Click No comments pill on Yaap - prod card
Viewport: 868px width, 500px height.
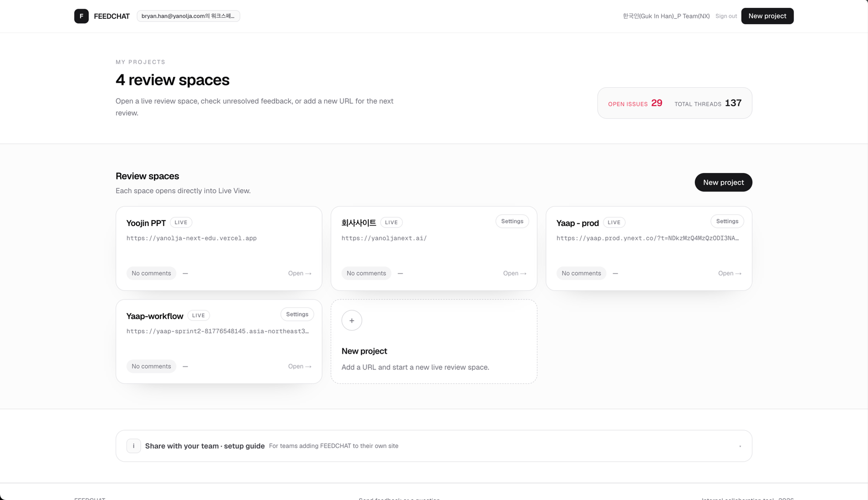[x=581, y=274]
